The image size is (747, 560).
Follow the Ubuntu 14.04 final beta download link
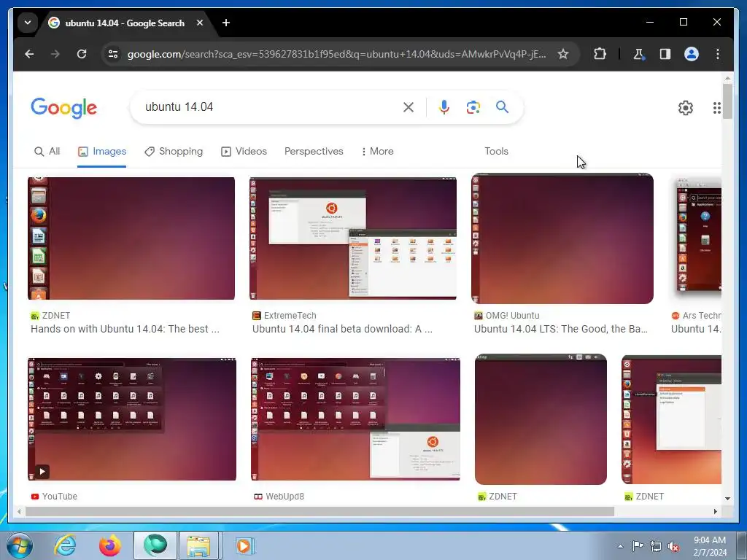point(343,329)
